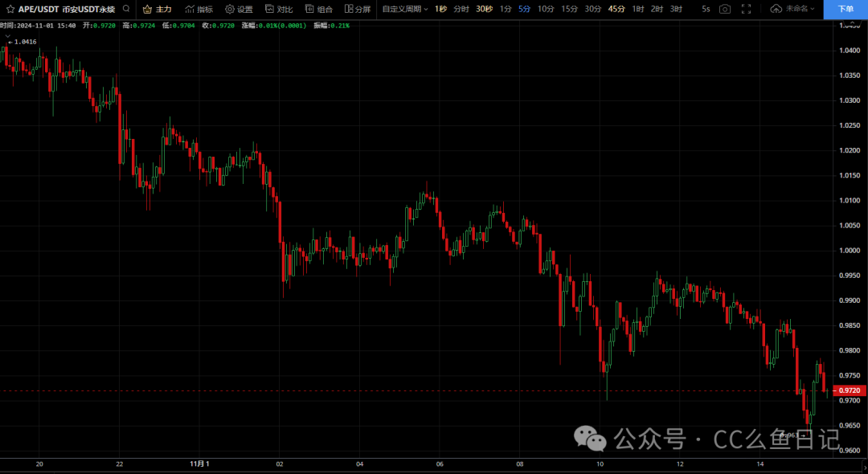The height and width of the screenshot is (474, 868).
Task: Click the blue 下单 order button
Action: 845,9
